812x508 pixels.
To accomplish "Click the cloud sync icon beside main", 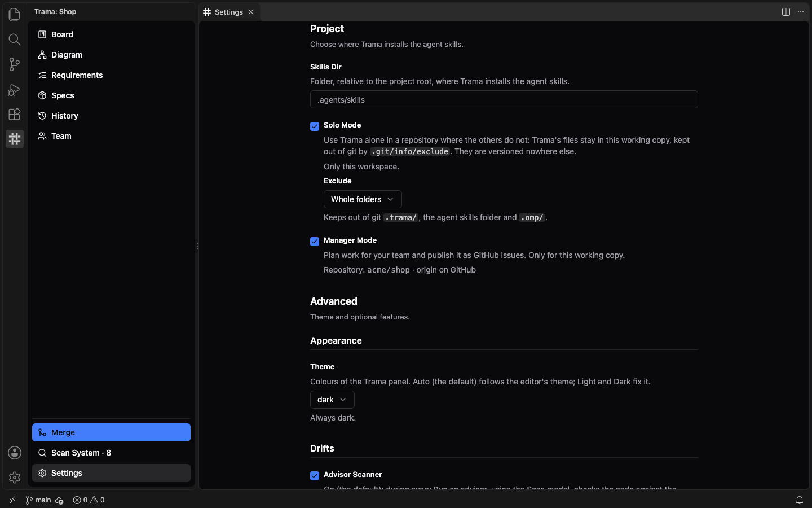I will point(59,500).
